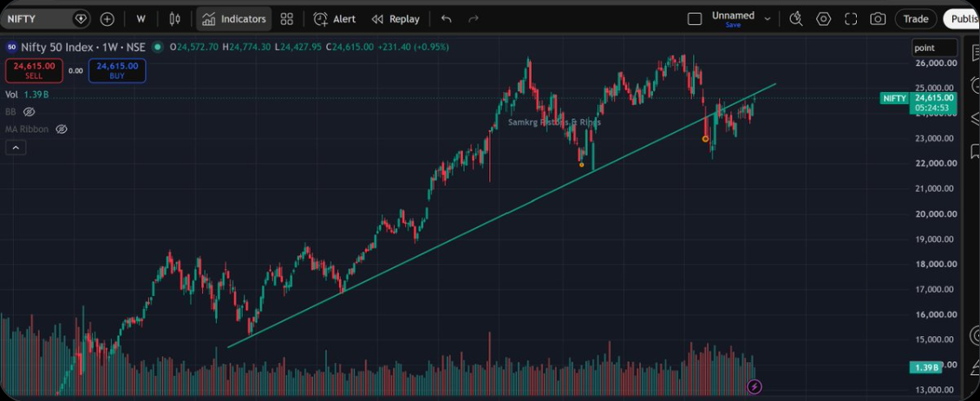Click the low value L24,427.95
Screen dimensions: 980x401
coord(297,47)
